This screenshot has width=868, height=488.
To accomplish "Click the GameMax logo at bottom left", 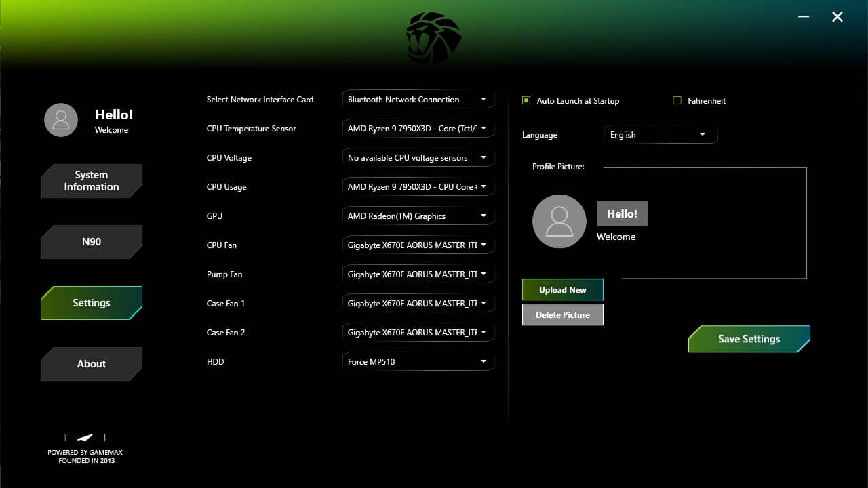I will pos(85,438).
